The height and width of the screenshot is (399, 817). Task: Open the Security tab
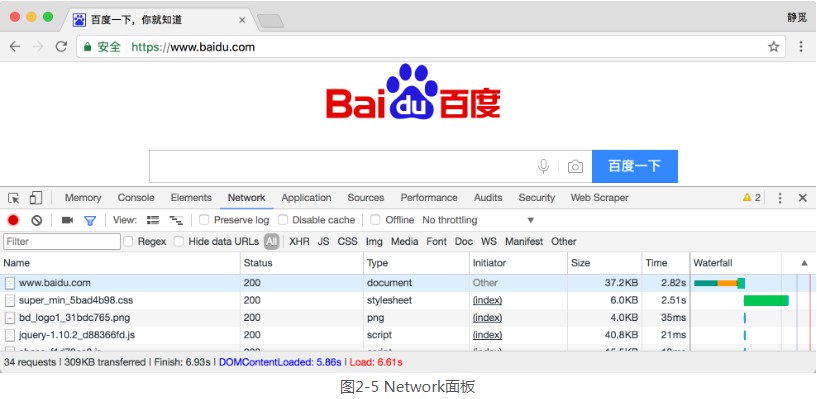(537, 198)
